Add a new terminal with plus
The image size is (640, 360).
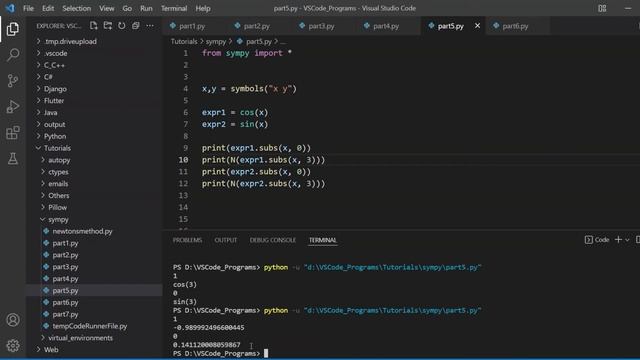pyautogui.click(x=618, y=240)
